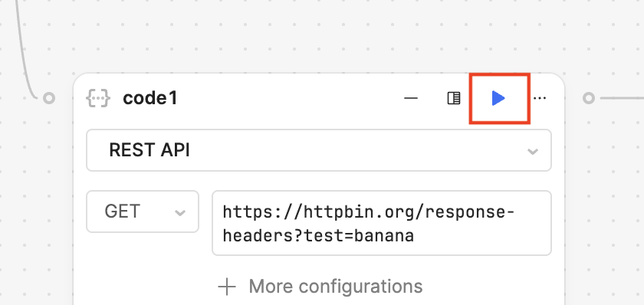This screenshot has width=644, height=305.
Task: Click blank header area right of code1 title
Action: coord(287,98)
